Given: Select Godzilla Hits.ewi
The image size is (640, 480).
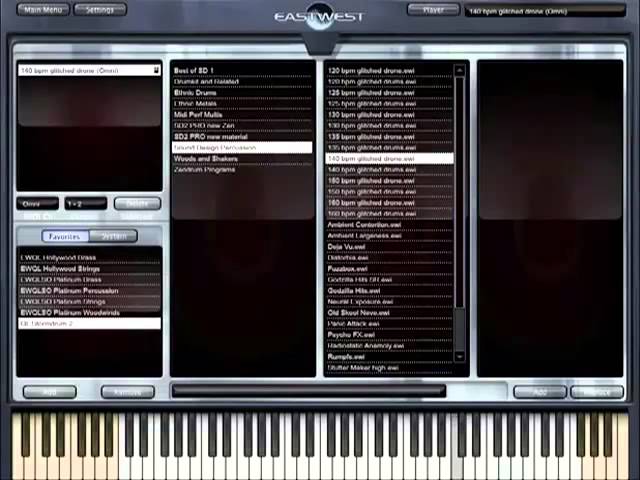Looking at the screenshot, I should [x=389, y=291].
